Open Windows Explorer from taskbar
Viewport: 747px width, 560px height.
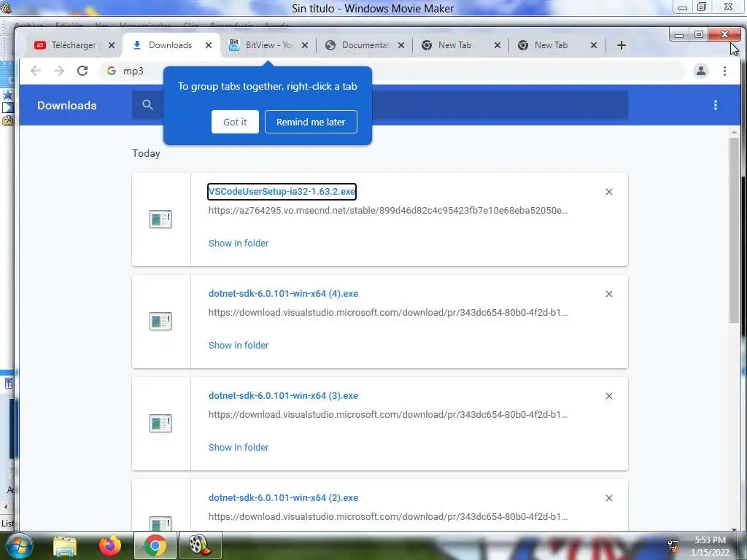click(x=65, y=545)
